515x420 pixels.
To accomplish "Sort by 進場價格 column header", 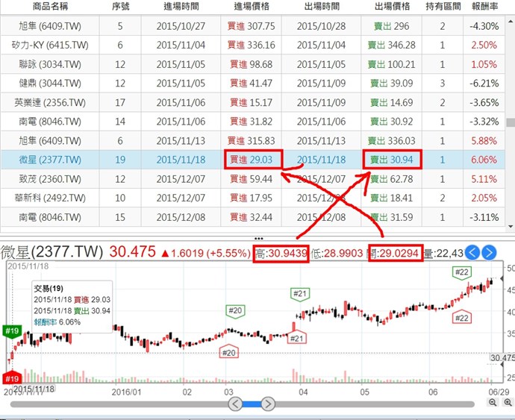I will click(x=252, y=7).
